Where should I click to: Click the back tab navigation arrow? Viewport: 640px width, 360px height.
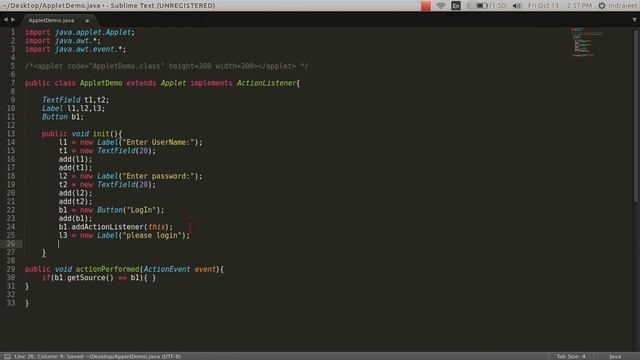point(6,20)
